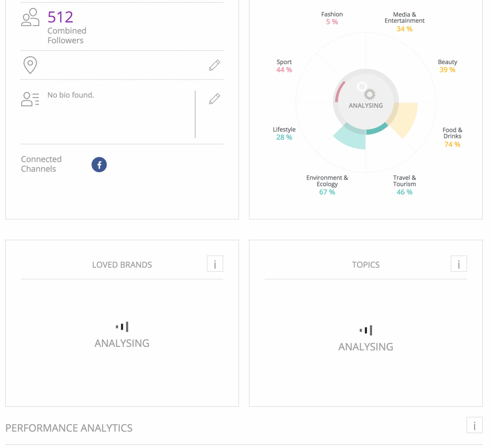Click the Travel & Tourism 46 % label
This screenshot has height=448, width=491.
(x=404, y=185)
